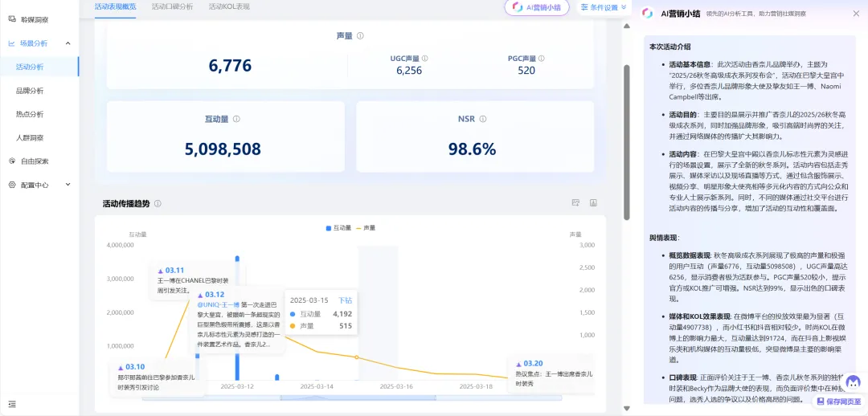Click the 舆情表现 heading in AI panel
The height and width of the screenshot is (416, 868).
(665, 238)
